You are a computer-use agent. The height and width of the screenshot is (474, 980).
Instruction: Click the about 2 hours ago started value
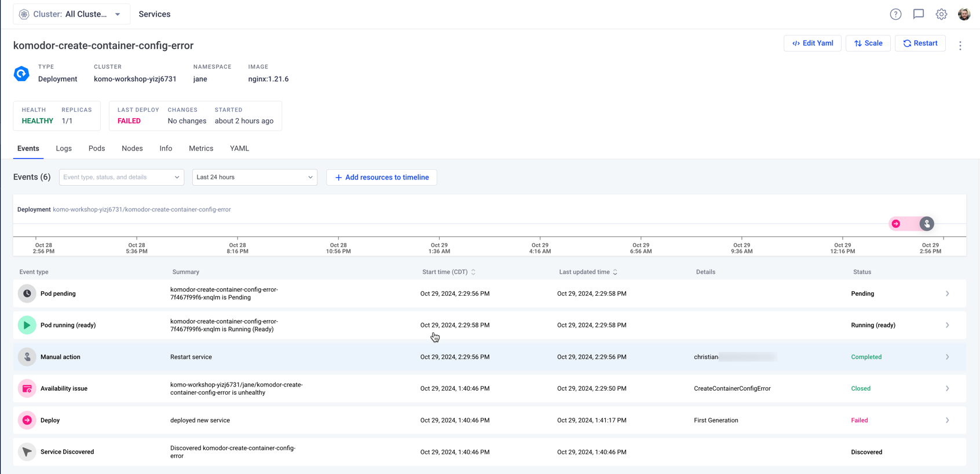(244, 121)
